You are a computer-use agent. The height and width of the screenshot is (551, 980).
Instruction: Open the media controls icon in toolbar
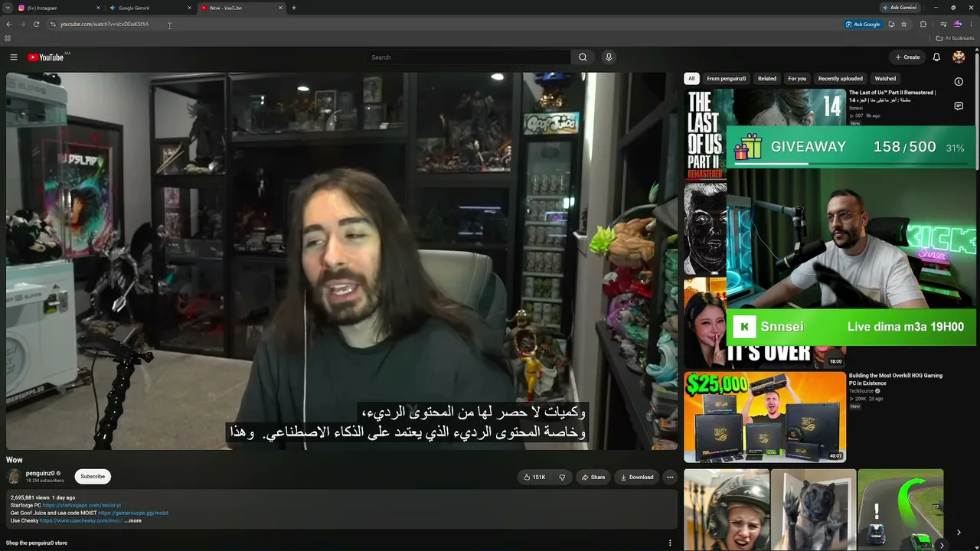click(943, 24)
